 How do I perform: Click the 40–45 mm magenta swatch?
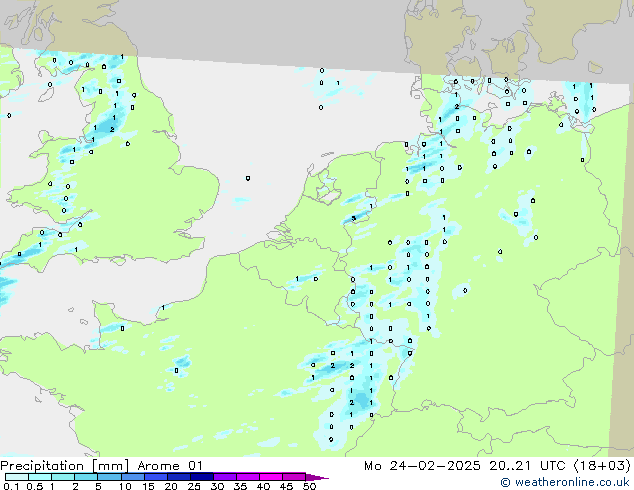[x=271, y=477]
